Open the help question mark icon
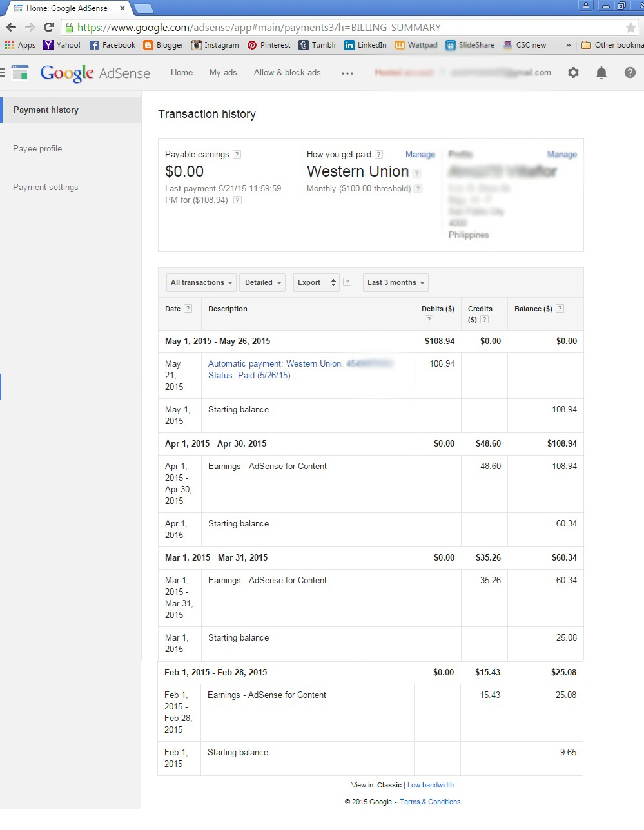 pyautogui.click(x=630, y=73)
